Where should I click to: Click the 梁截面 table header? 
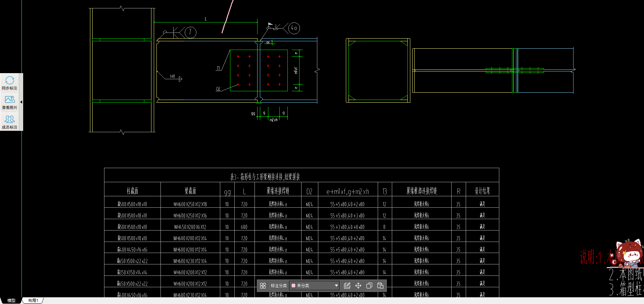click(x=190, y=191)
